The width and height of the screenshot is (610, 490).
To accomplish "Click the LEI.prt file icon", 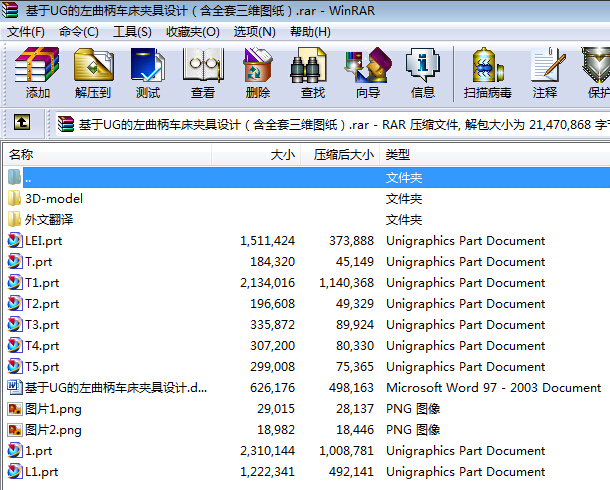I will click(x=15, y=240).
